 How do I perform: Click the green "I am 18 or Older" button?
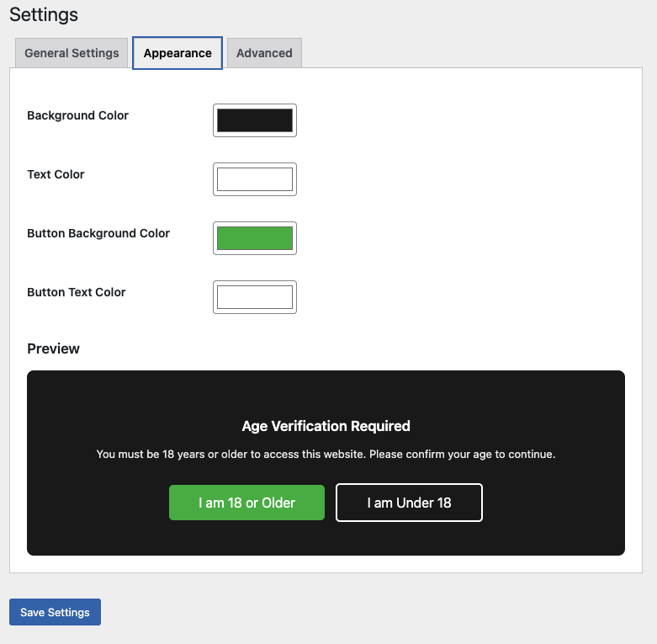[x=246, y=503]
